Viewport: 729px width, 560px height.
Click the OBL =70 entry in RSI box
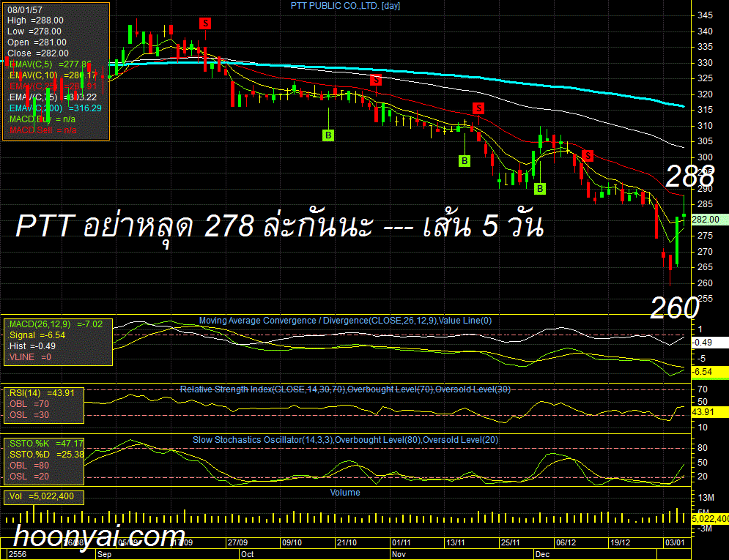pos(29,404)
